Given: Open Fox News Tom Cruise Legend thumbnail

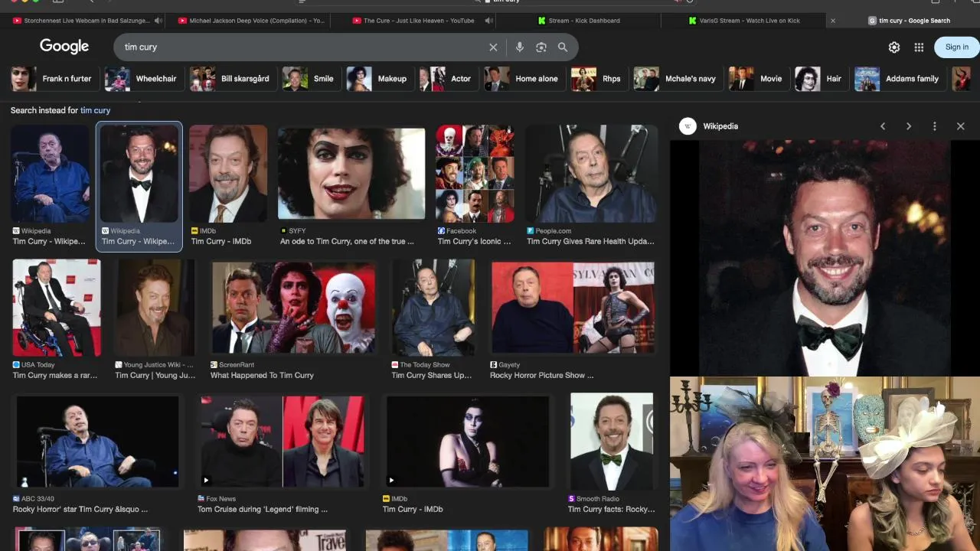Looking at the screenshot, I should [x=282, y=442].
